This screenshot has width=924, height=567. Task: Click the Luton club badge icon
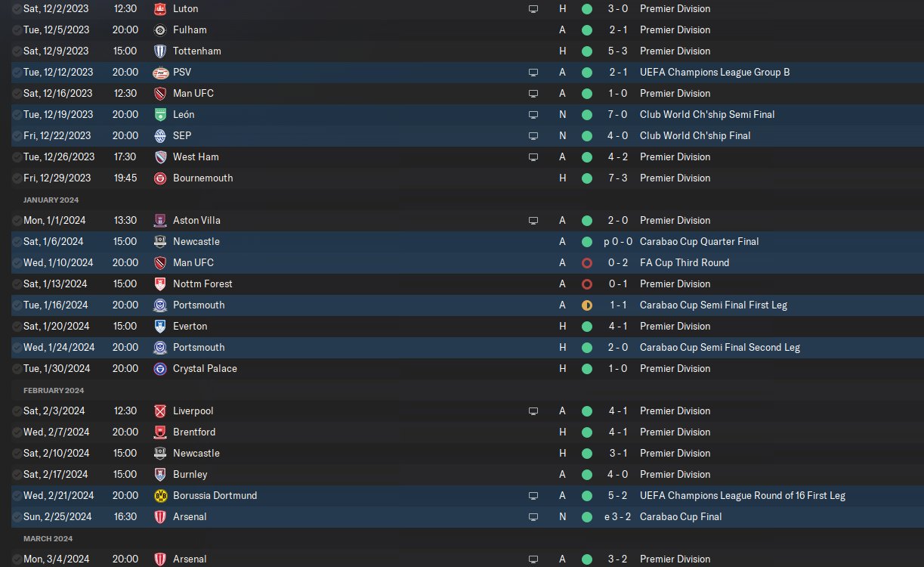click(159, 9)
